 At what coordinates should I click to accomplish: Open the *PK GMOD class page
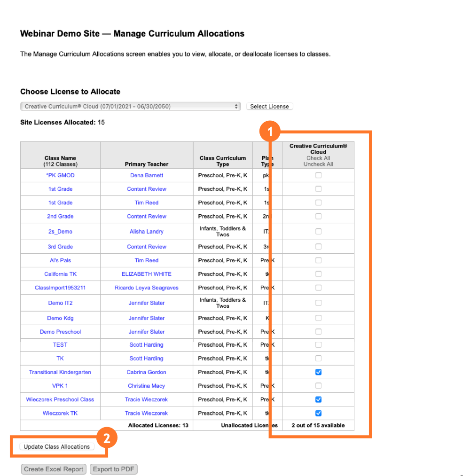pyautogui.click(x=60, y=175)
